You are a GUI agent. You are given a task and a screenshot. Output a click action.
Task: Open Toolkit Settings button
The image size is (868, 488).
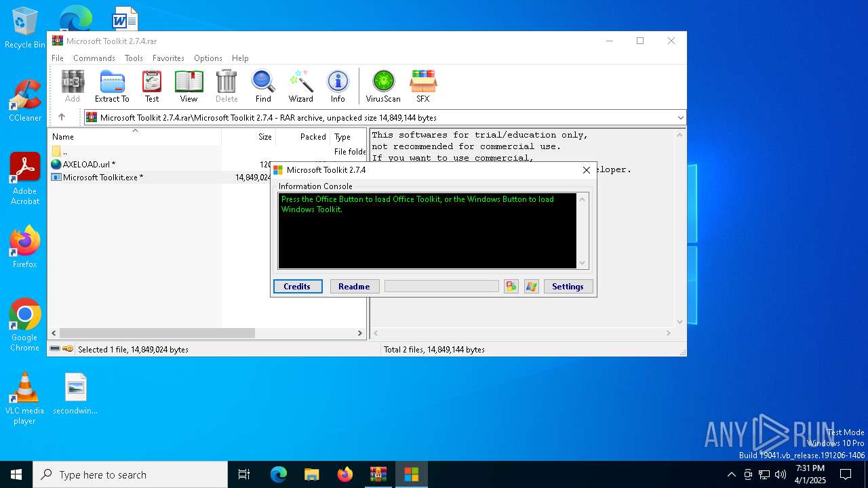[568, 287]
